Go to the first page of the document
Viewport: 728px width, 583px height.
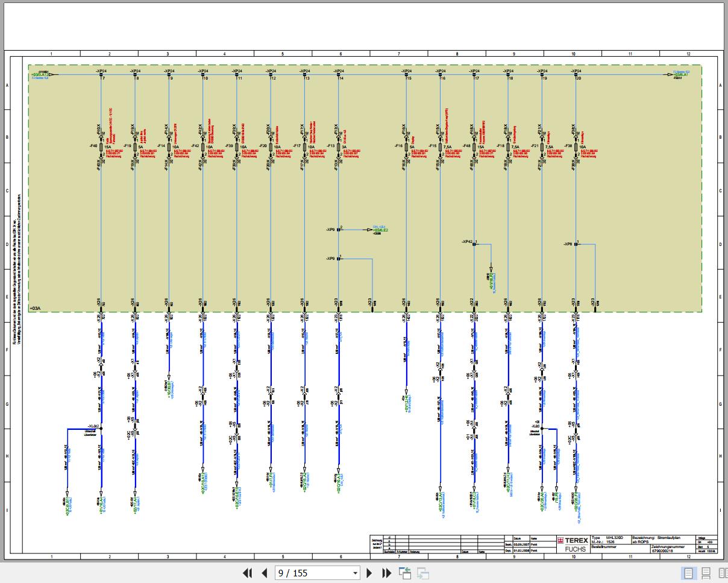(x=247, y=573)
